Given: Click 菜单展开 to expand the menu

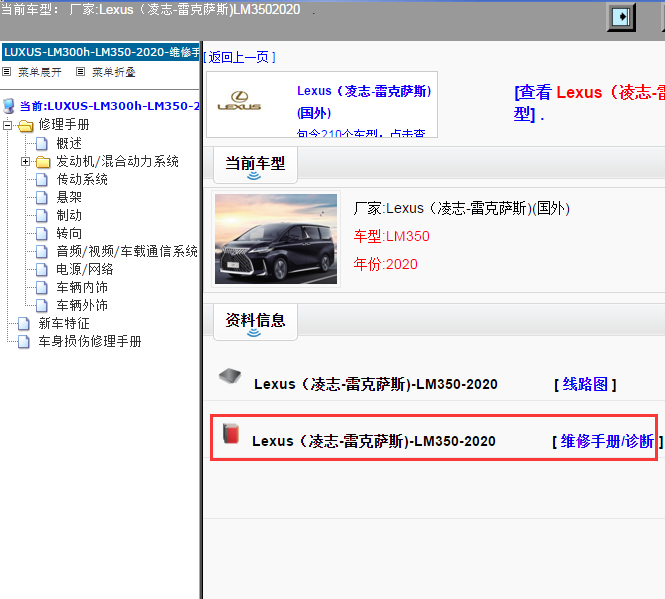Looking at the screenshot, I should pos(40,72).
